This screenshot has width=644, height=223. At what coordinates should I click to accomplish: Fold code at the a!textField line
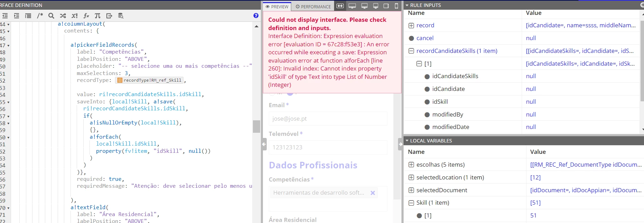(8, 208)
